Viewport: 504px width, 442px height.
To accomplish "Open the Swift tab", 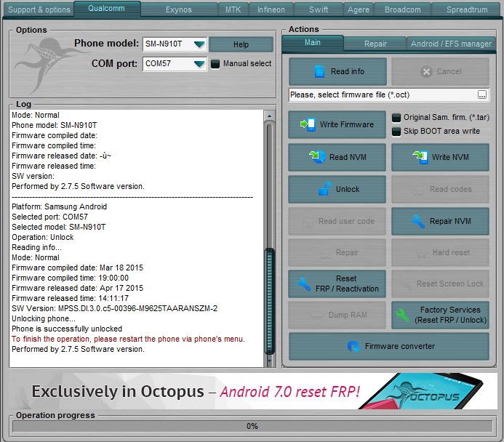I will click(x=319, y=9).
